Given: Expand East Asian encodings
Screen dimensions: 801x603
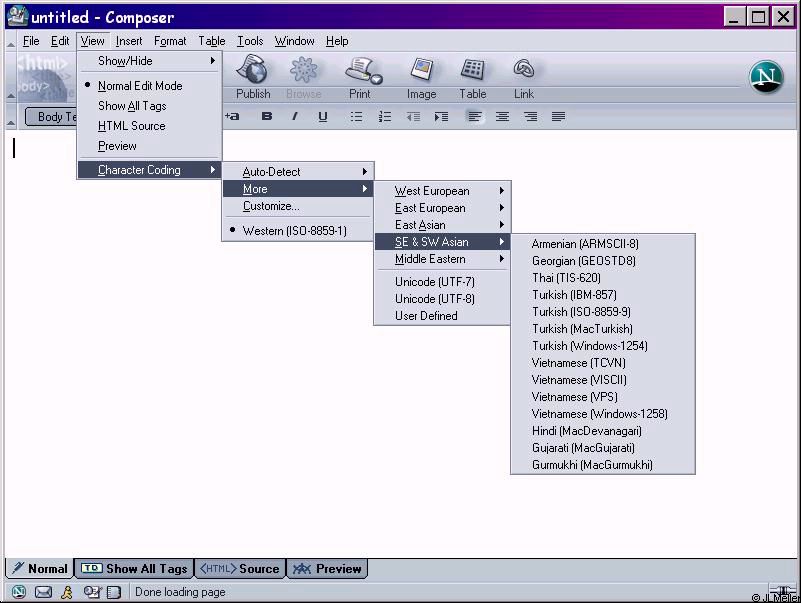Looking at the screenshot, I should (442, 225).
